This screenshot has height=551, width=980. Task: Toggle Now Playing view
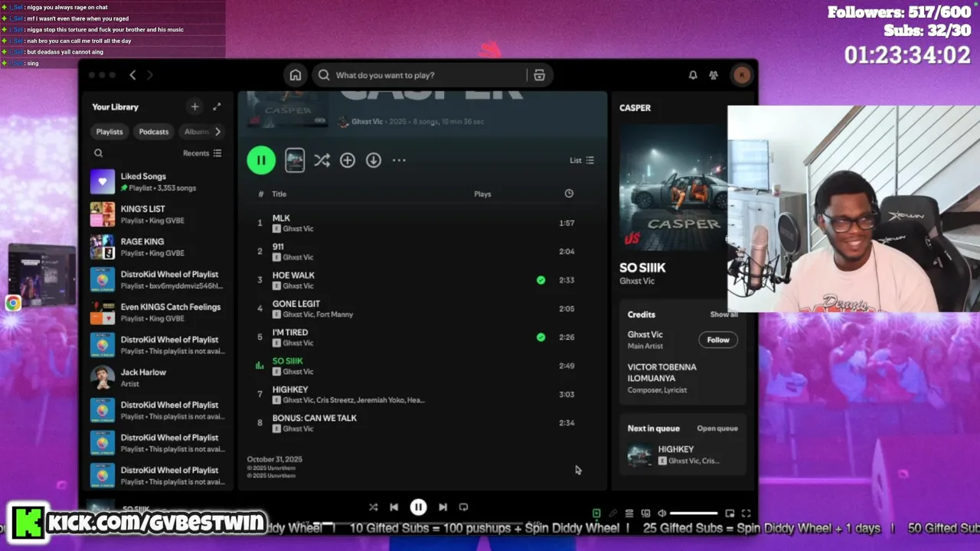pyautogui.click(x=596, y=514)
